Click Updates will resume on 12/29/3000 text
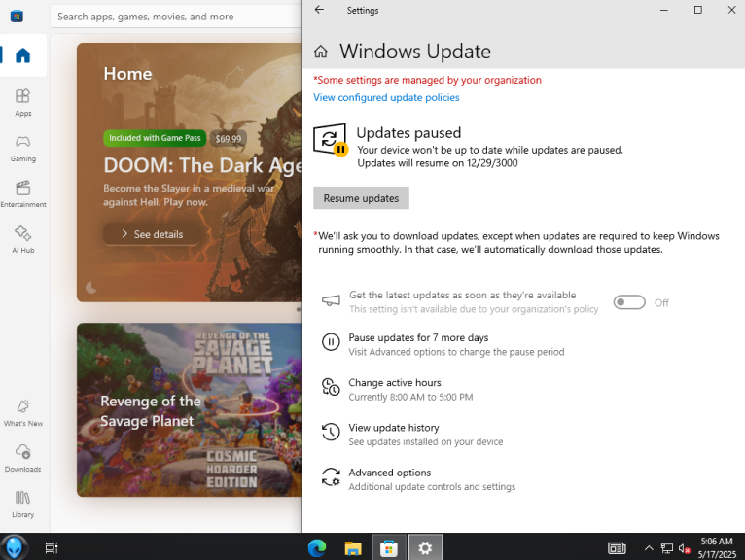 click(x=437, y=163)
